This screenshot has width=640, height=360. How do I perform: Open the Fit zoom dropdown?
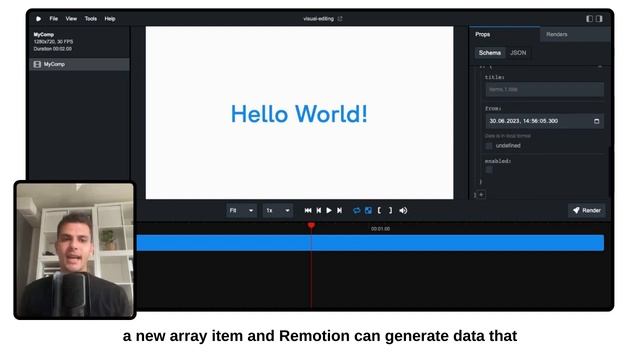pyautogui.click(x=241, y=211)
